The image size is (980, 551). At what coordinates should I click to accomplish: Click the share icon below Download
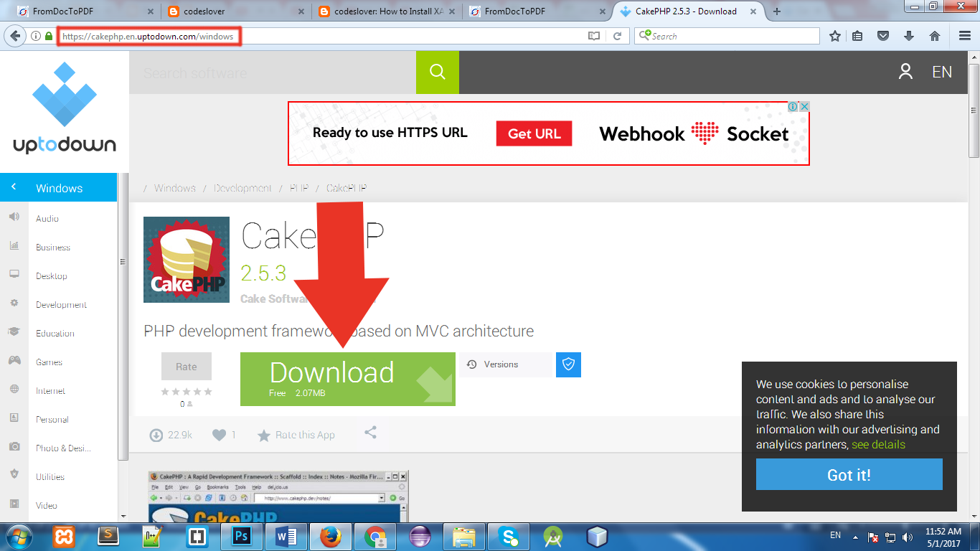point(370,432)
